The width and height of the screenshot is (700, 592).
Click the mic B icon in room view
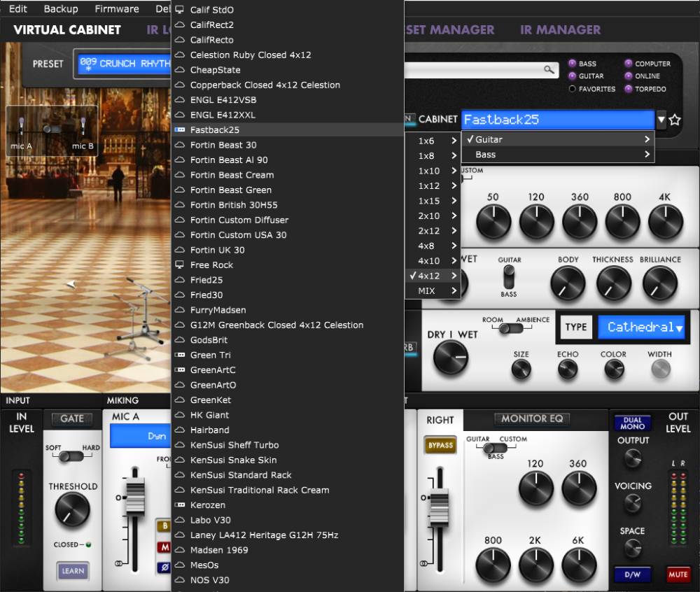83,127
